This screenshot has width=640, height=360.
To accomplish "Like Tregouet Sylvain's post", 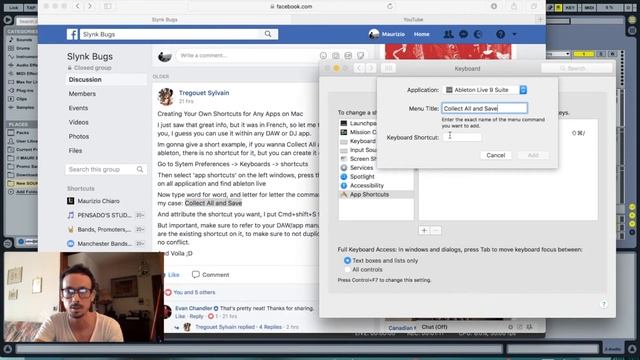I will 172,275.
